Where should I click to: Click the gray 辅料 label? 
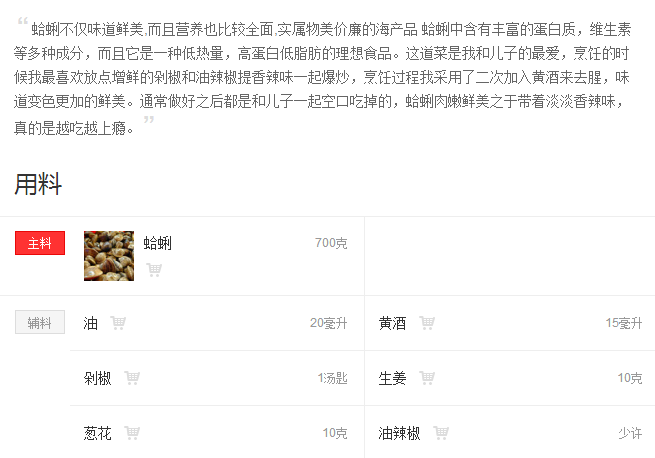40,322
